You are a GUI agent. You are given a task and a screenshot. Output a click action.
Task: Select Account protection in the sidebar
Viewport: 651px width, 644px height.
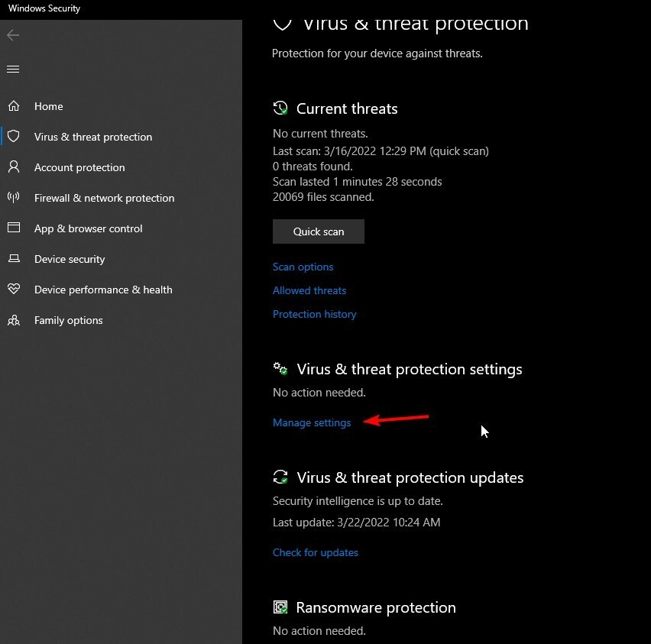[79, 168]
